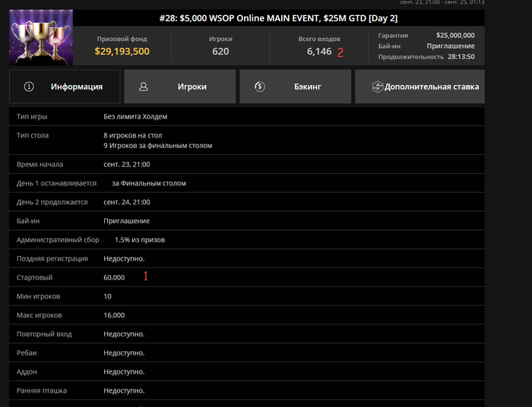Click the Поздняя регистрация label
The width and height of the screenshot is (532, 407).
point(52,259)
